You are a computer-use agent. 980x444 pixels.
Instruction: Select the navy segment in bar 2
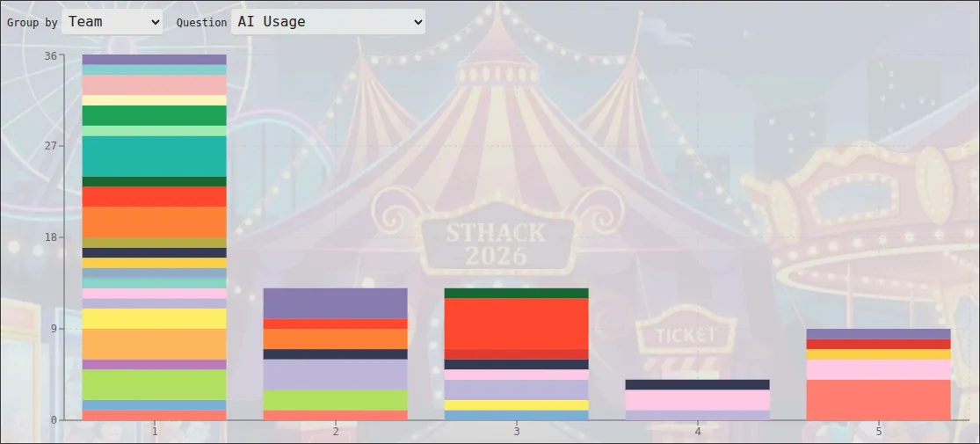(336, 354)
